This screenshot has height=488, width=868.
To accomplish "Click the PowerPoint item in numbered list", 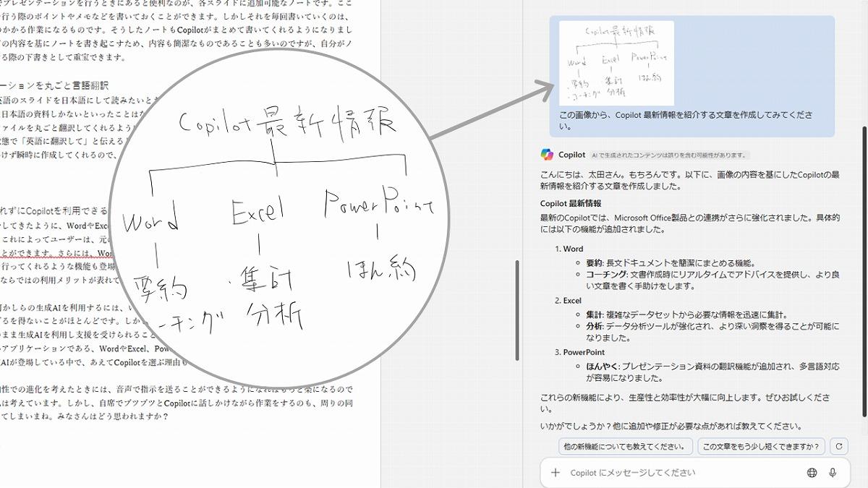I will click(x=584, y=352).
